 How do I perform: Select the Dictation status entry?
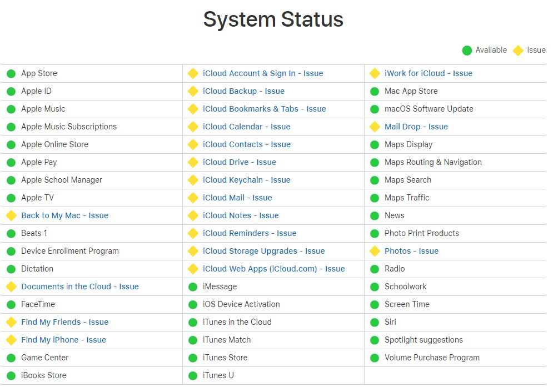(x=37, y=269)
